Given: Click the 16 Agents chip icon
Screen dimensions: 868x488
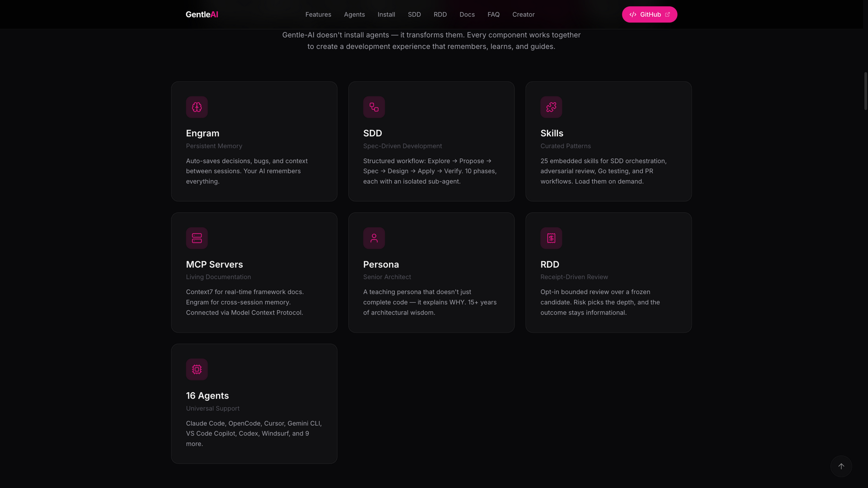Looking at the screenshot, I should tap(197, 370).
